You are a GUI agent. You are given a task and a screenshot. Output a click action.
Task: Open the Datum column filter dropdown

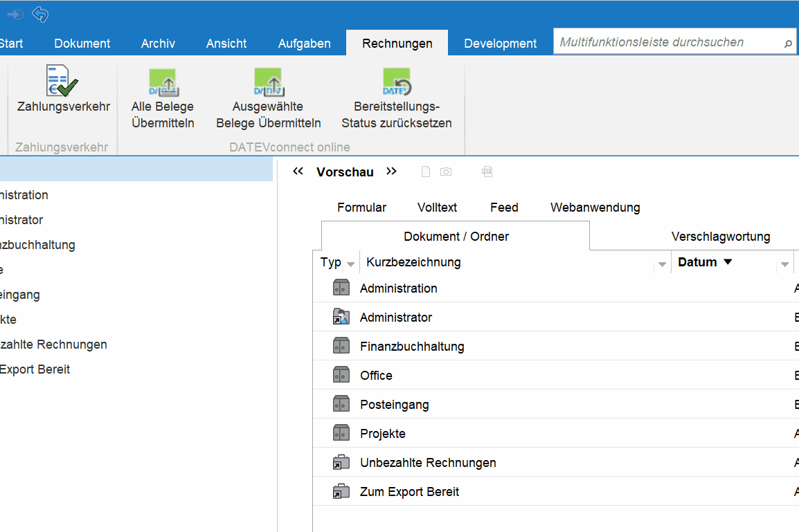[x=784, y=264]
